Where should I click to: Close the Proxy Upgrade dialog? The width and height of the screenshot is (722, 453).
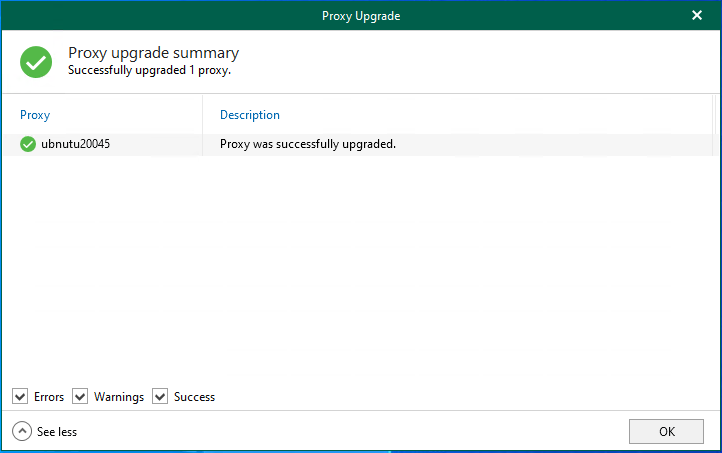(x=697, y=15)
